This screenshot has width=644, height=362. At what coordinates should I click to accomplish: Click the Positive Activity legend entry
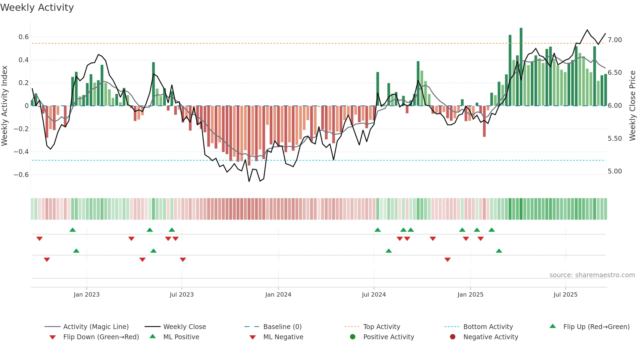pyautogui.click(x=382, y=337)
